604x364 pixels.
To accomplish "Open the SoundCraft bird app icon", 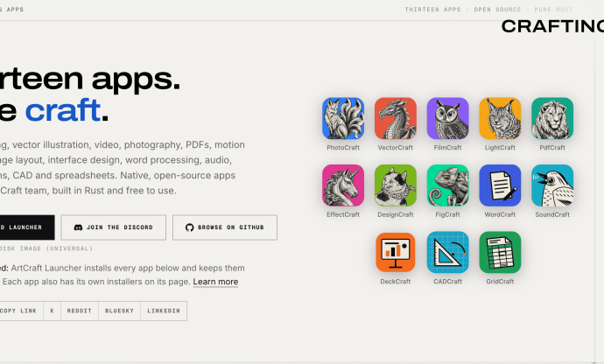I will (552, 185).
